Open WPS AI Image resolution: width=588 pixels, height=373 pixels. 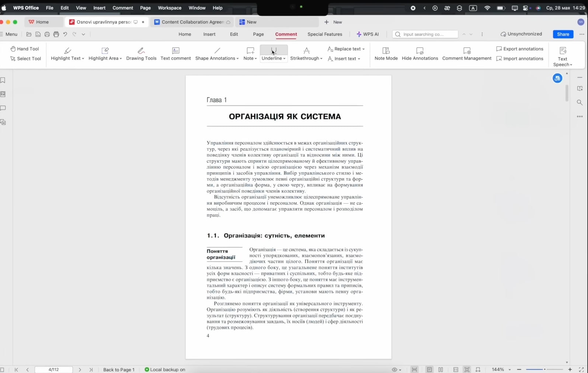(x=368, y=34)
